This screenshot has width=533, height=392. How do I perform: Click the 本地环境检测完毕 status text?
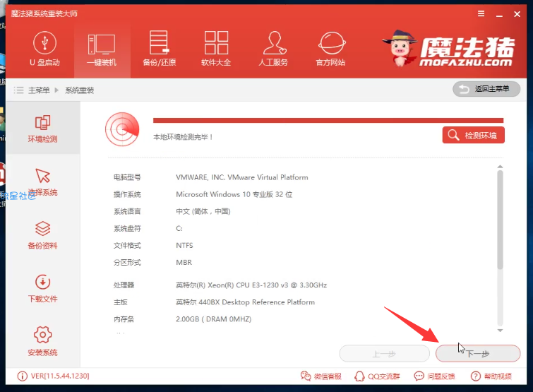[183, 137]
